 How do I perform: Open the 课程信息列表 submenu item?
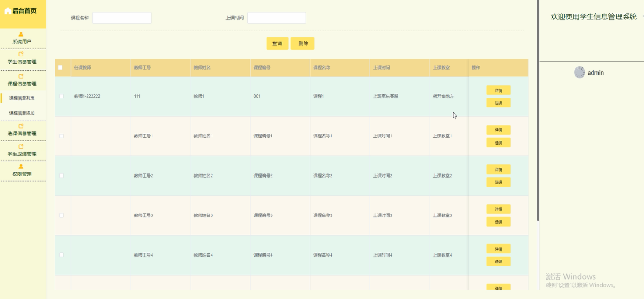coord(22,98)
